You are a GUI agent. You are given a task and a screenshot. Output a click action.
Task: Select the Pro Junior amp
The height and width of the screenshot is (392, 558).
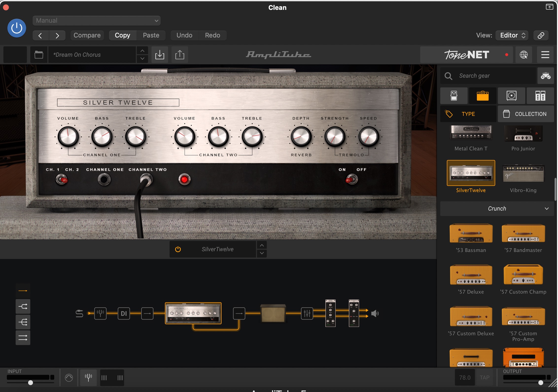(523, 138)
